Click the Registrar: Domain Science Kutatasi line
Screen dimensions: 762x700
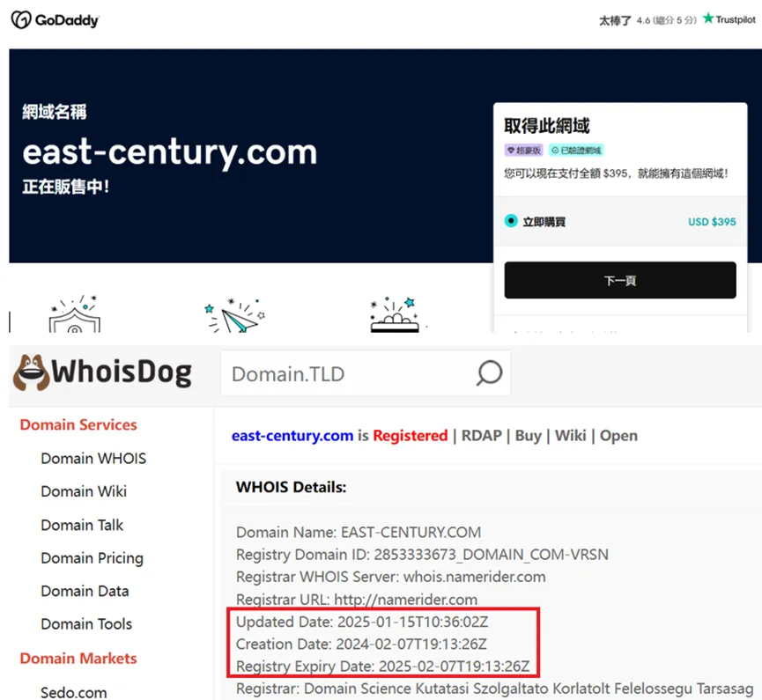(495, 689)
